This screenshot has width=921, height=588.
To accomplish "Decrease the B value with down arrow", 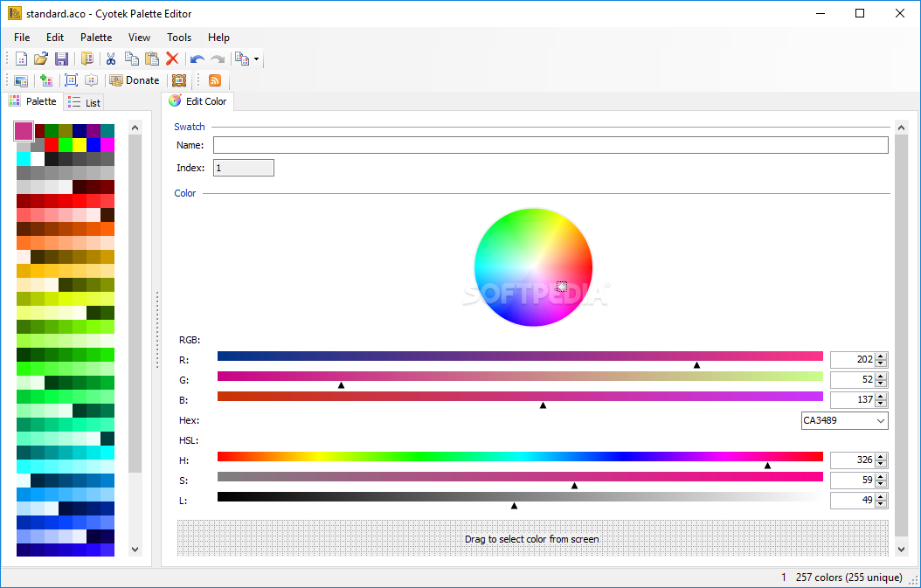I will 880,404.
